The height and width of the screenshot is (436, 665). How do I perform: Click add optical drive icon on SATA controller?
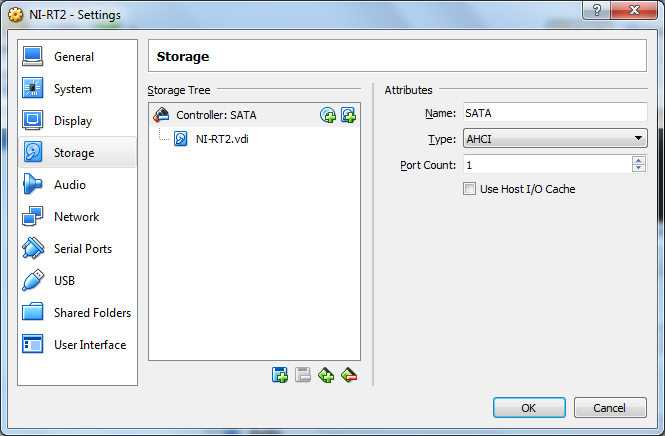[x=328, y=115]
